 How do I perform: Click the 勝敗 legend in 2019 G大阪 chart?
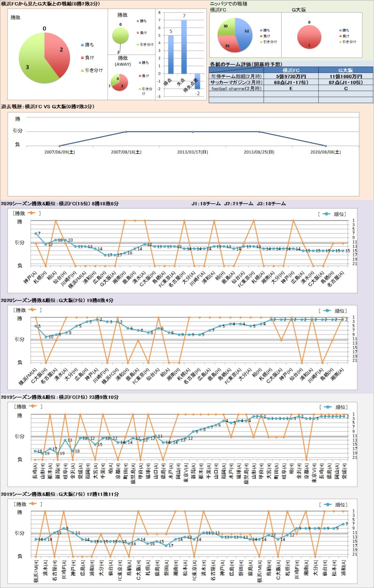pyautogui.click(x=28, y=504)
